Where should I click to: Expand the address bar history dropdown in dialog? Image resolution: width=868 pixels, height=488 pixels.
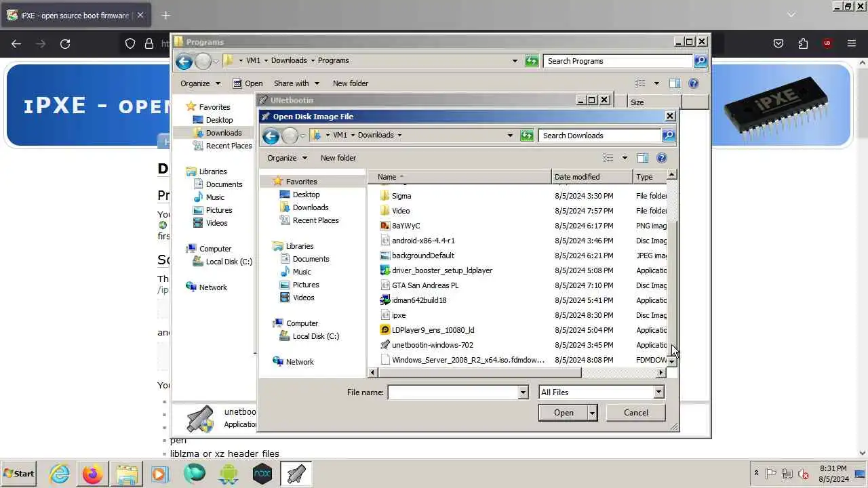click(x=510, y=136)
